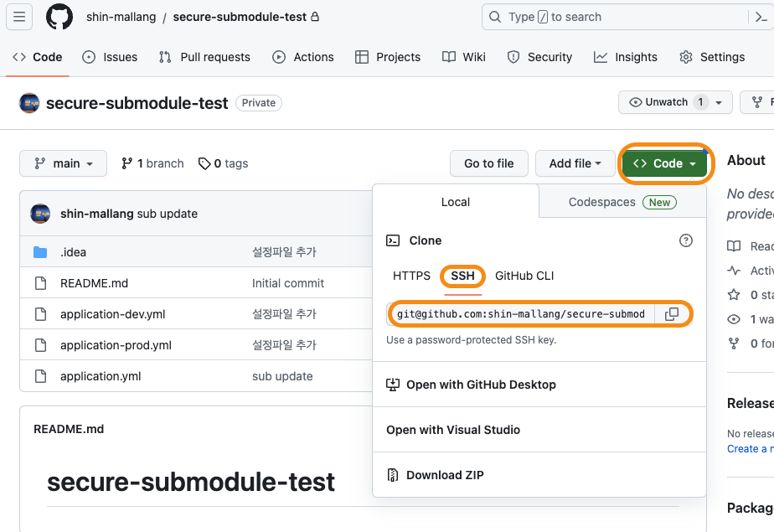Open the .idea folder link
Screen dimensions: 774x532
[73, 252]
